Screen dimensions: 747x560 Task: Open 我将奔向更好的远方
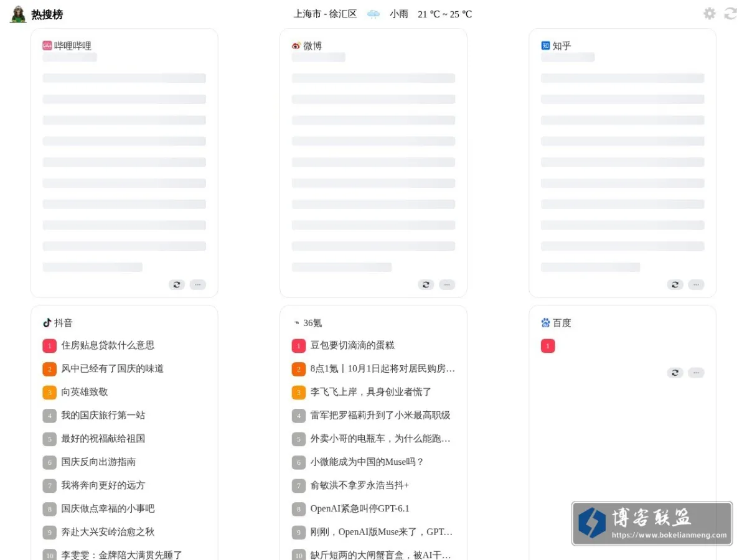click(103, 485)
